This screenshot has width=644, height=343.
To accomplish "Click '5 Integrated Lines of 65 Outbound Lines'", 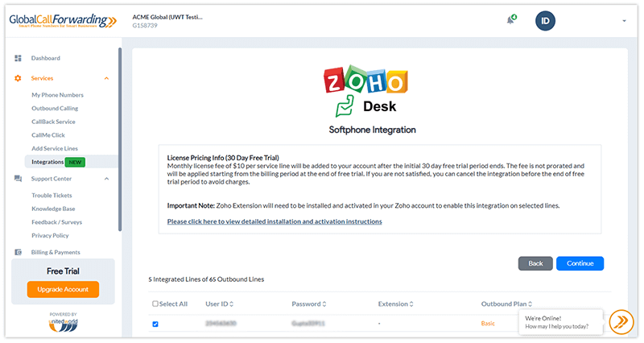I will point(206,279).
